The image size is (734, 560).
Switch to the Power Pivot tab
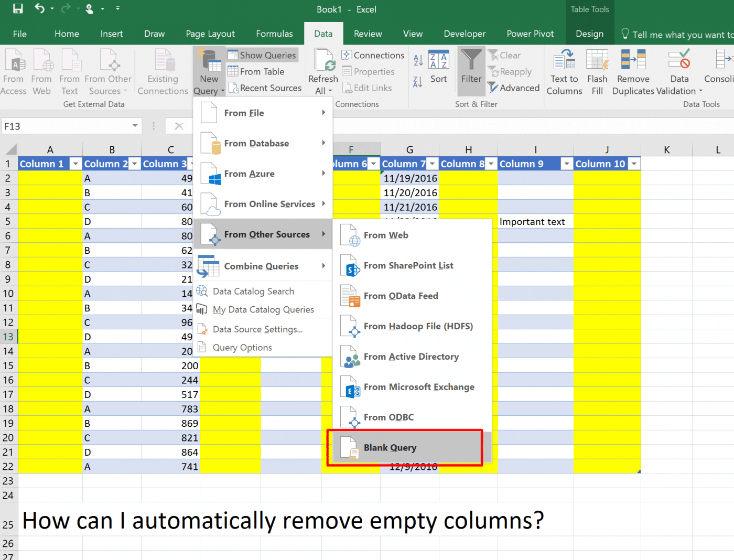click(x=530, y=34)
